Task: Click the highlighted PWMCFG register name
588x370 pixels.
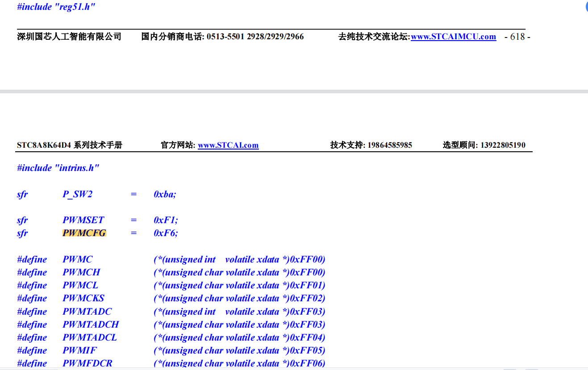Action: 84,233
